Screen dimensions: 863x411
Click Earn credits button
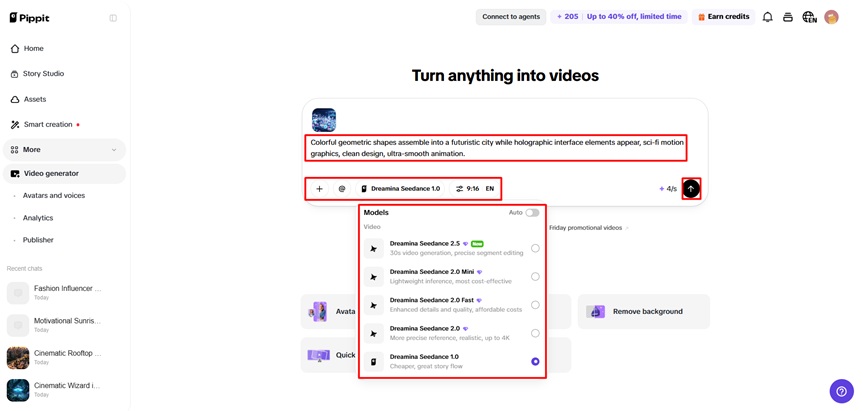[723, 17]
